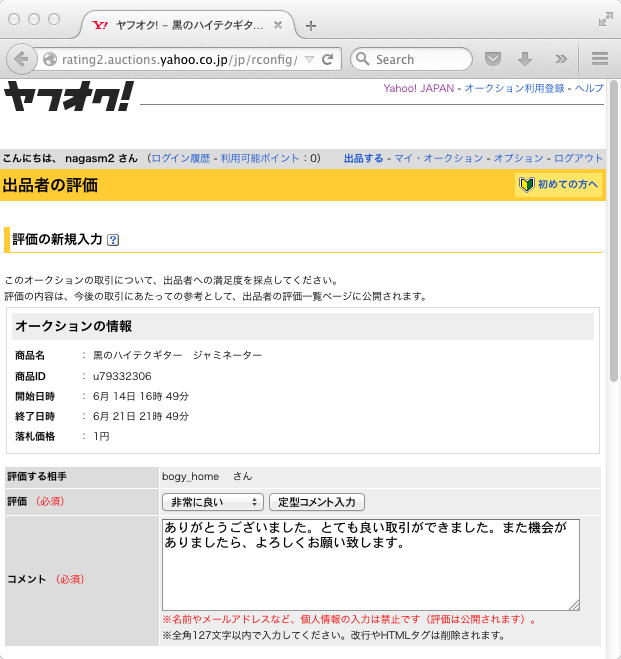Open the 非常に良い rating dropdown
Image resolution: width=621 pixels, height=659 pixels.
pyautogui.click(x=213, y=502)
